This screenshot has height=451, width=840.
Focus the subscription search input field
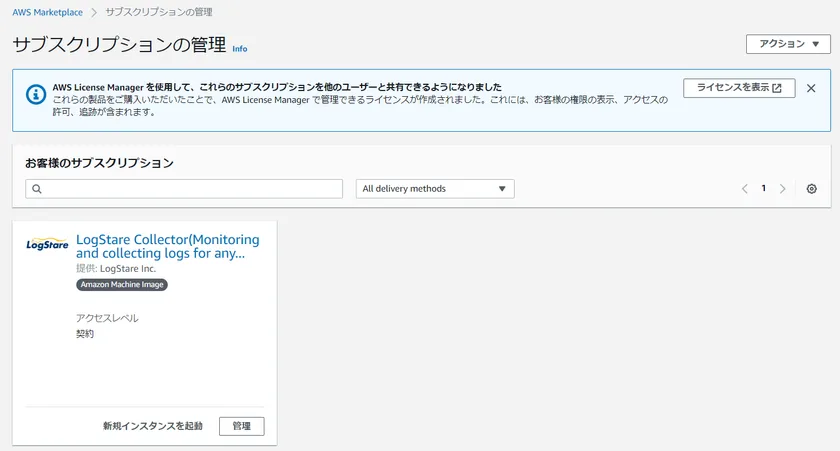(x=190, y=189)
